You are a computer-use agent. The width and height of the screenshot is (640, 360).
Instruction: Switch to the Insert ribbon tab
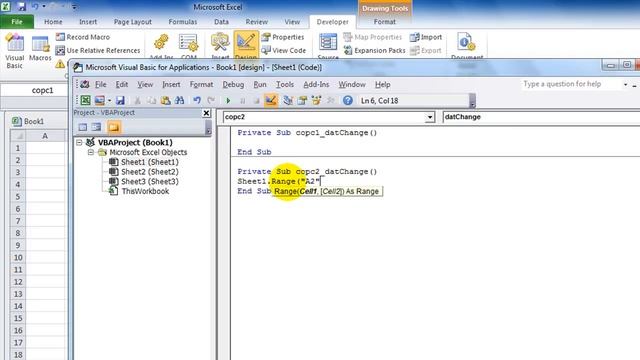click(88, 22)
